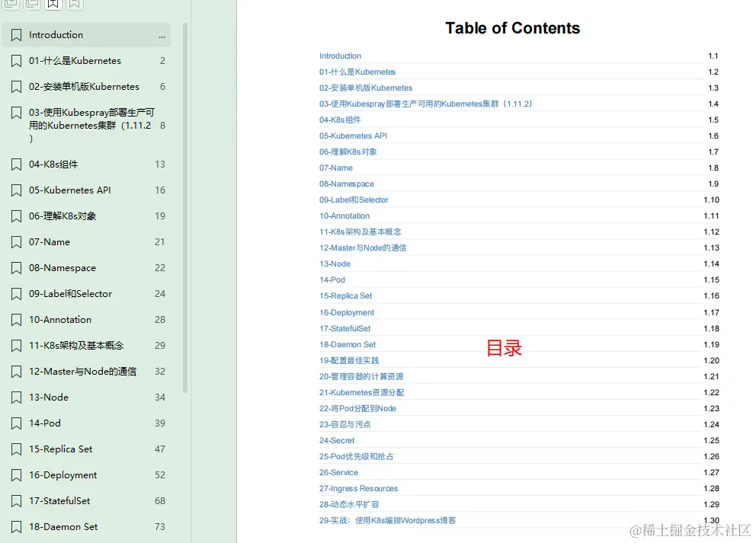Click bookmark icon beside 11-K8s架构及基本概念
The image size is (756, 543).
(x=17, y=346)
